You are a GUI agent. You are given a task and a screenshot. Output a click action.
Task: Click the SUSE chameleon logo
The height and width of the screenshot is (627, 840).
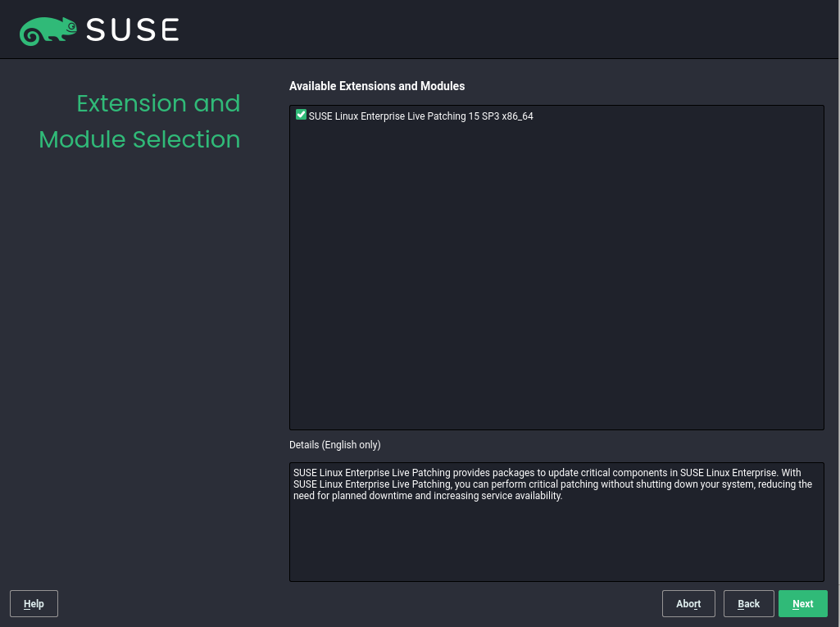(48, 30)
